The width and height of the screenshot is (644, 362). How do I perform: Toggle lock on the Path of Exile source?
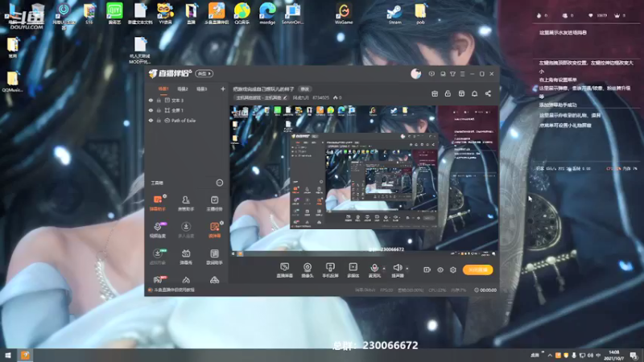[x=159, y=121]
